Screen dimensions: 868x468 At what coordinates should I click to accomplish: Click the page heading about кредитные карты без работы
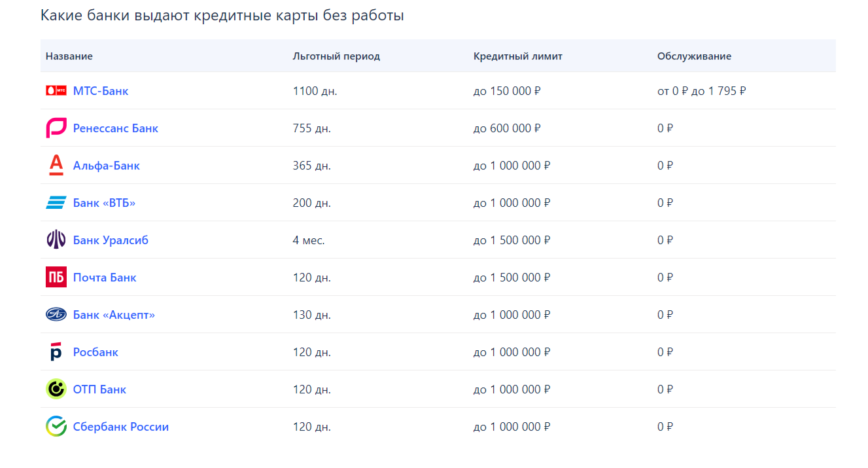pyautogui.click(x=222, y=16)
